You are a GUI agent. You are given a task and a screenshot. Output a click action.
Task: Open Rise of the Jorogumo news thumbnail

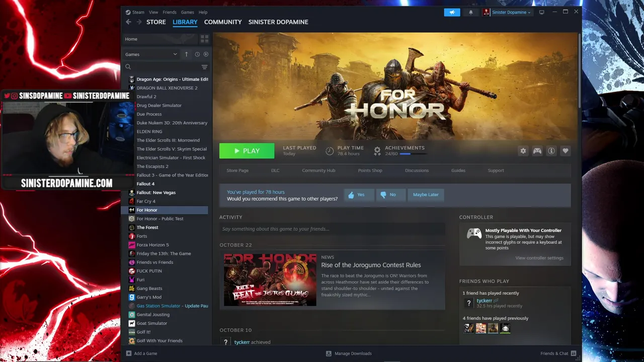[270, 280]
